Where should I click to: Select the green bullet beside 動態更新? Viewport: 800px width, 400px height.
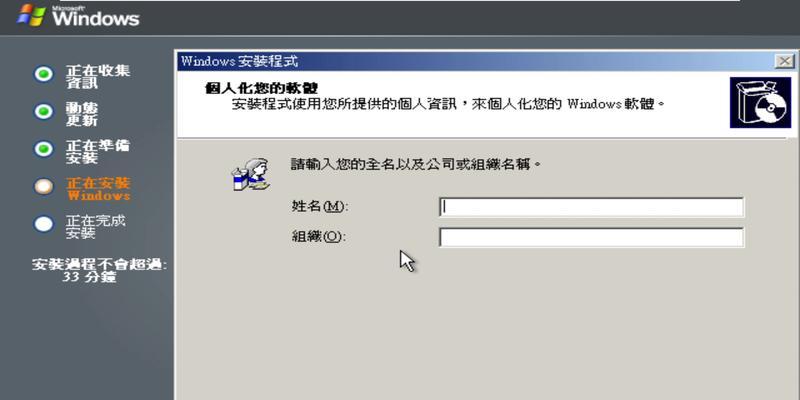point(44,112)
